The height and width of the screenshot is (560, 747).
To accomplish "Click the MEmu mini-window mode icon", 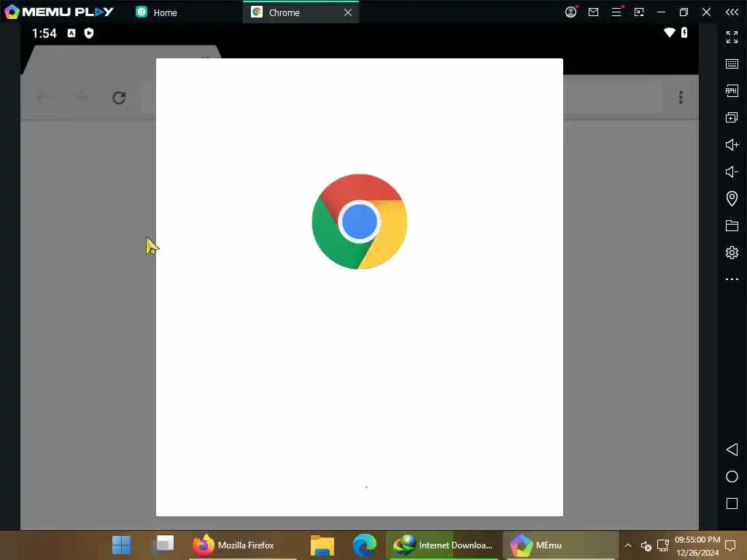I will pos(639,12).
